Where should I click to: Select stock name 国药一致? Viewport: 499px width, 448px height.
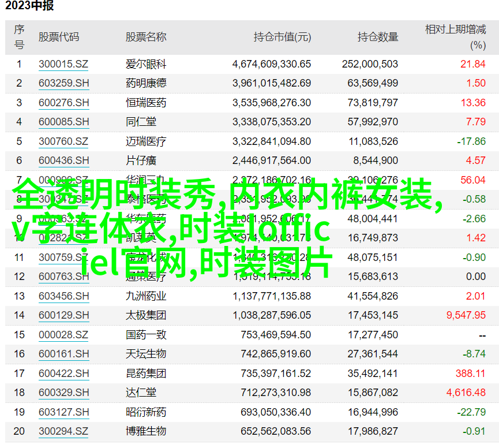point(146,335)
